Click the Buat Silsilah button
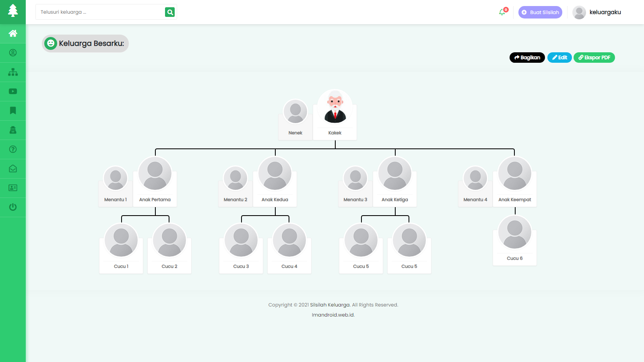Viewport: 644px width, 362px height. [x=540, y=12]
